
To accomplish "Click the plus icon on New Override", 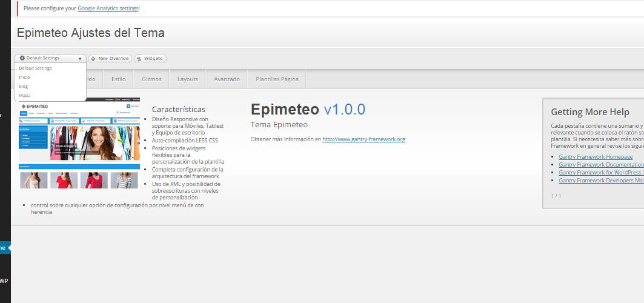I will click(x=93, y=59).
